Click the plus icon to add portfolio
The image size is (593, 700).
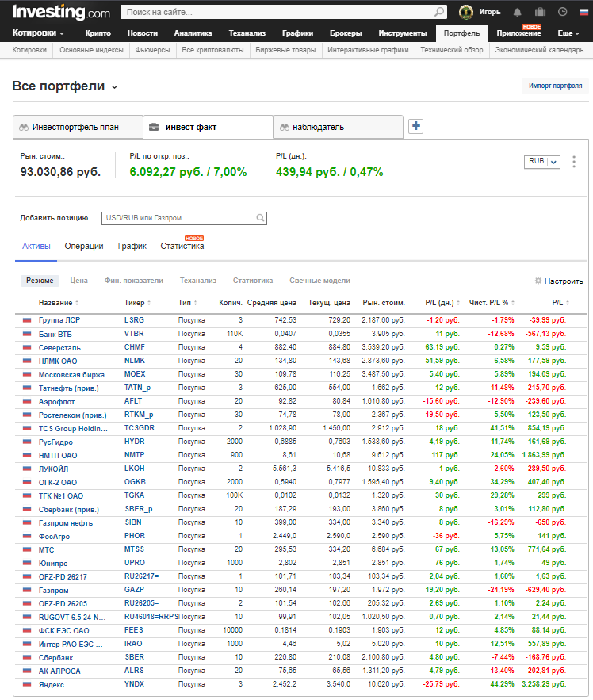[415, 126]
